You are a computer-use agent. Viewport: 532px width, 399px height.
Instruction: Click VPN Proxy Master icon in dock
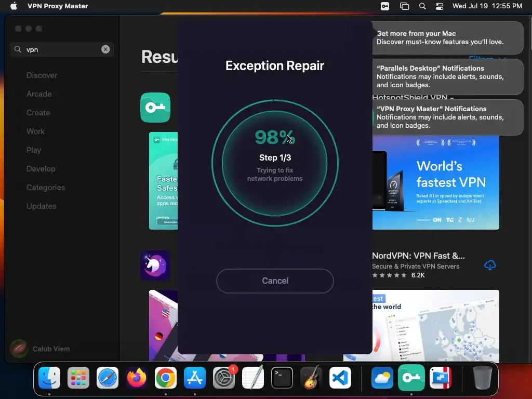(411, 378)
